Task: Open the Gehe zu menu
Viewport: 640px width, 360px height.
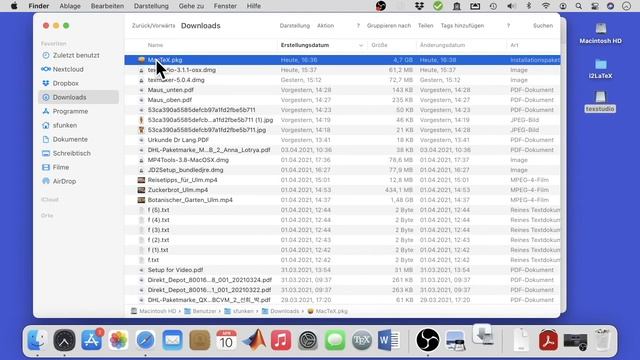Action: [x=191, y=6]
